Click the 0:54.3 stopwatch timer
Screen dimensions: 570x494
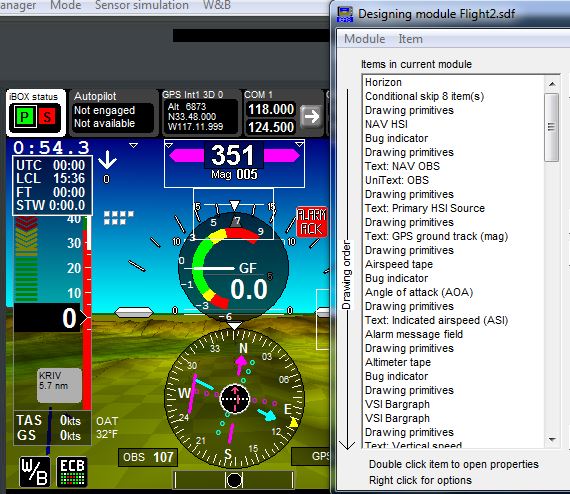pyautogui.click(x=52, y=148)
